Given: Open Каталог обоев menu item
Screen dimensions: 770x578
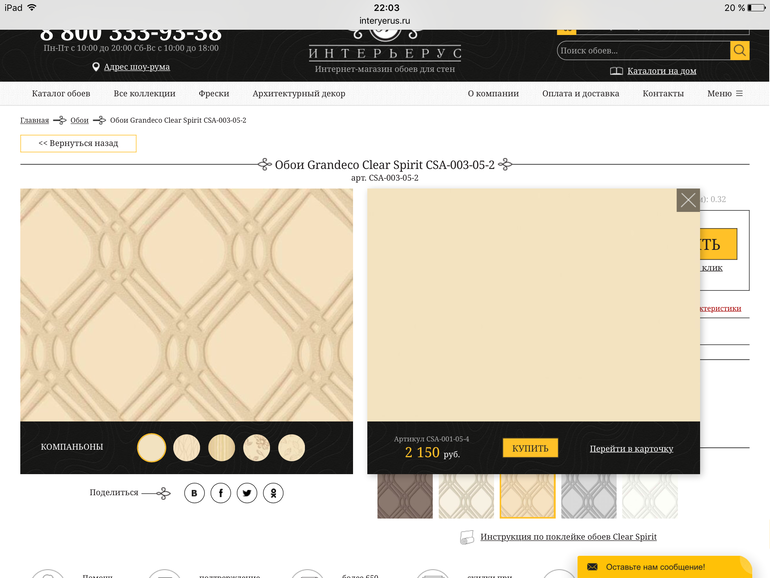Looking at the screenshot, I should pos(61,94).
